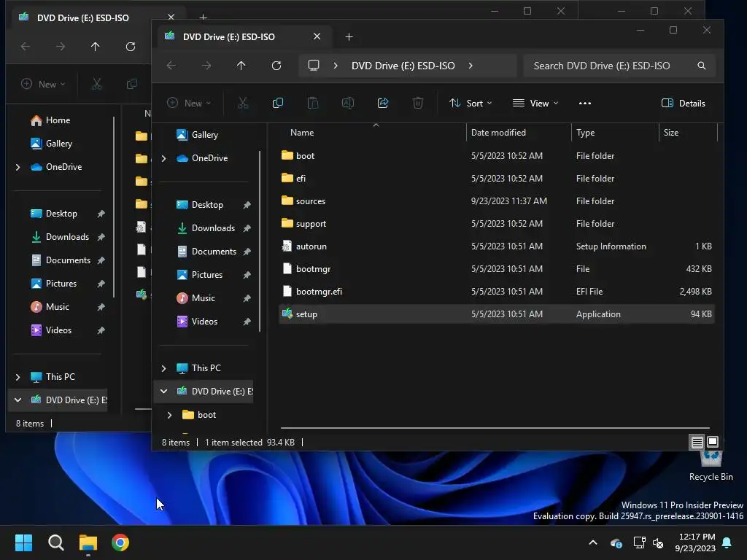Click the Forward arrow in front window
The image size is (747, 560).
click(206, 66)
